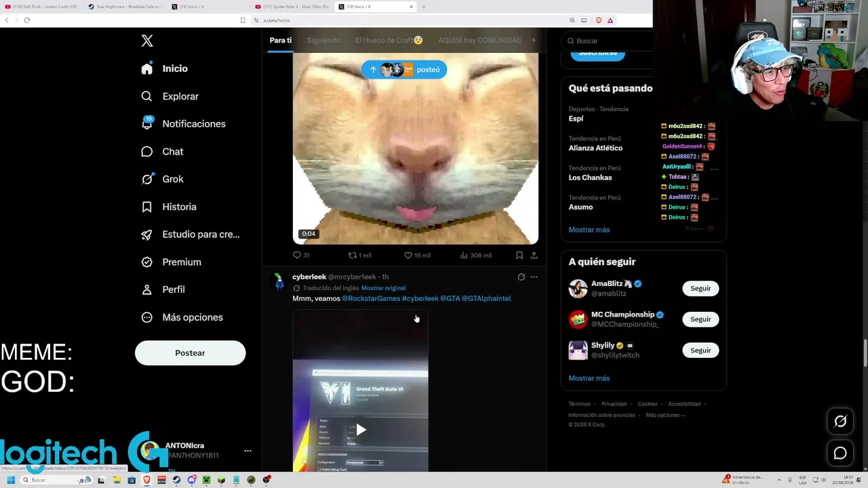This screenshot has height=488, width=868.
Task: Open replies on the cat video post
Action: point(301,256)
